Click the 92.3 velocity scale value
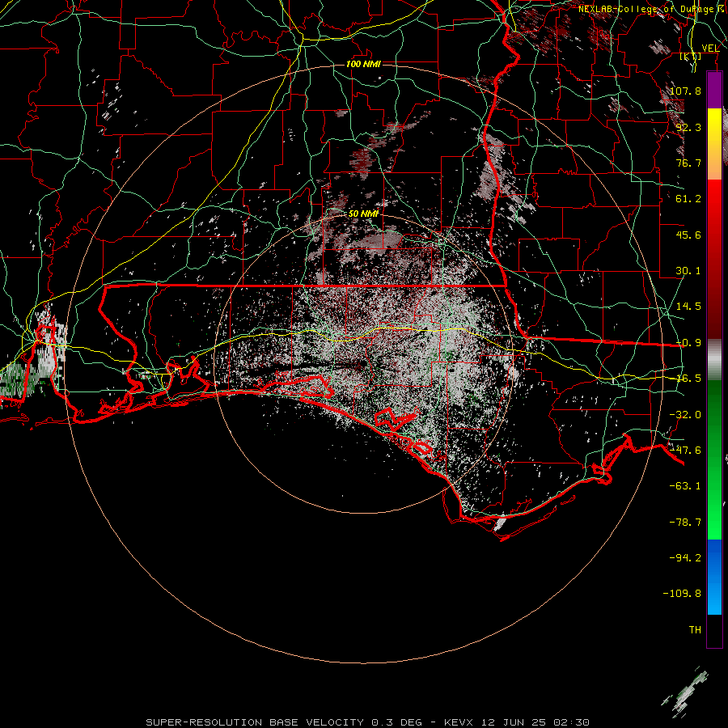This screenshot has height=728, width=728. [688, 127]
